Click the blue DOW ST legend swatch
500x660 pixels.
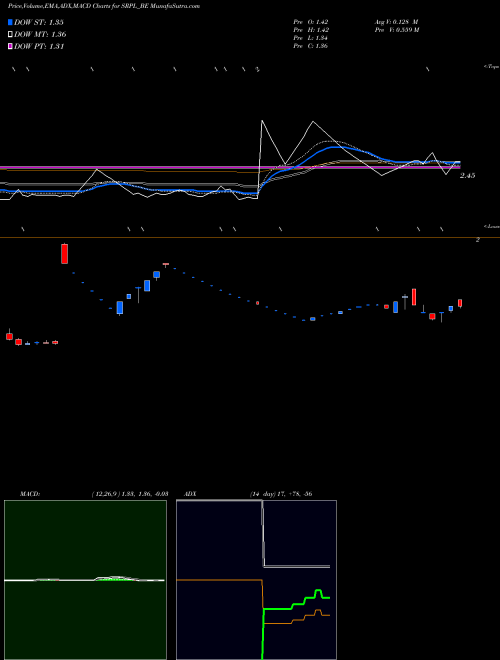(x=10, y=22)
